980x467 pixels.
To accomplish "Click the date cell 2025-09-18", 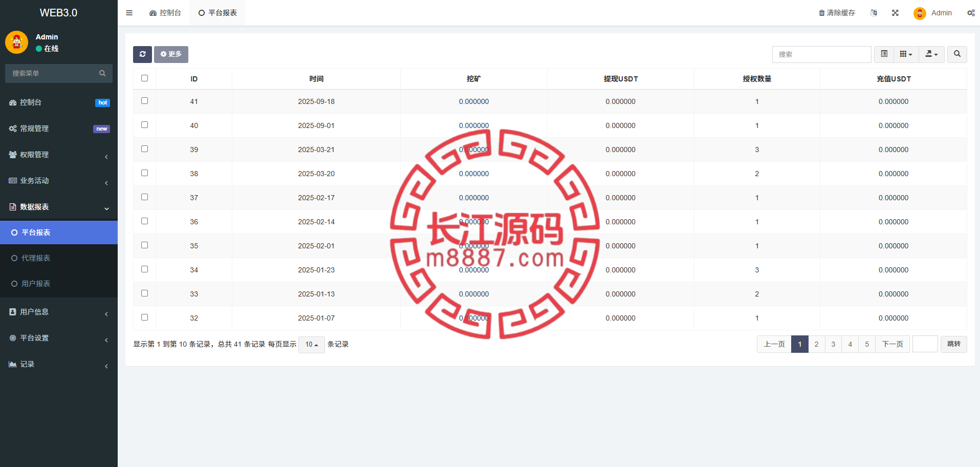I will pos(316,101).
